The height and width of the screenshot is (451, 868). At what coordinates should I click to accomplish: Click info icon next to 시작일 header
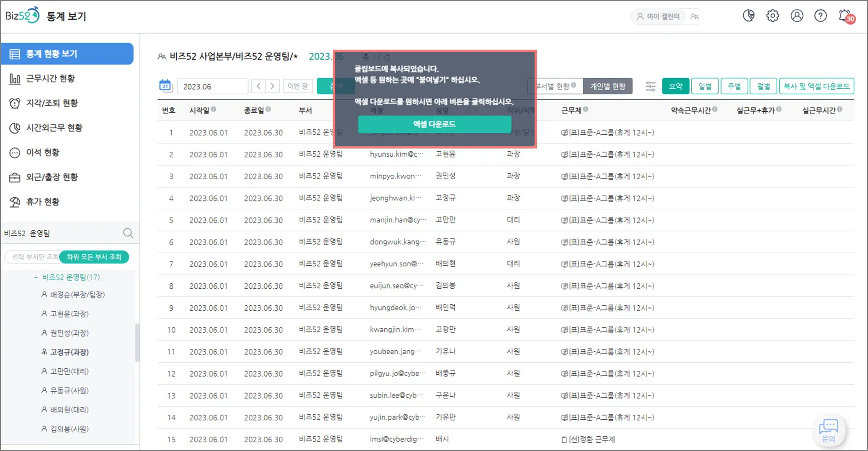point(214,109)
